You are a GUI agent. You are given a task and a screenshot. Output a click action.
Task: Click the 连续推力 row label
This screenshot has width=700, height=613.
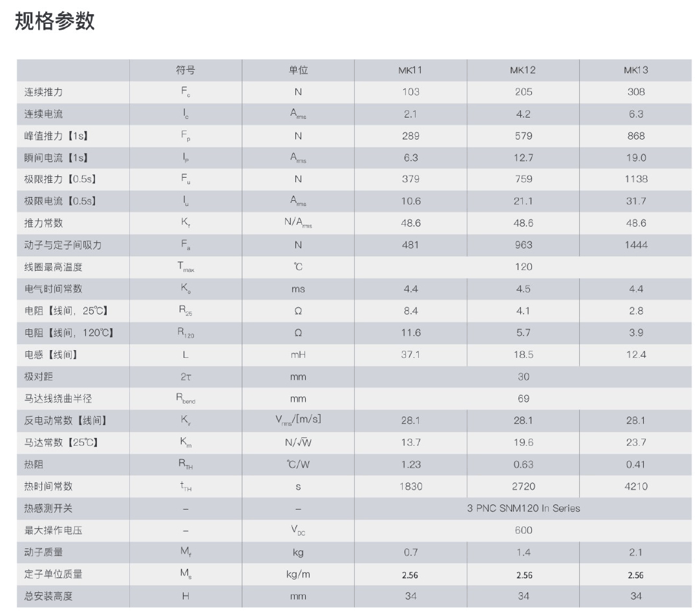coord(43,92)
